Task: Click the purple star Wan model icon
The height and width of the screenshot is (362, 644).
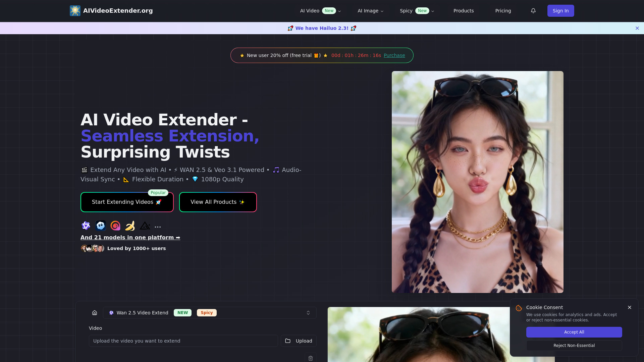Action: 86,226
